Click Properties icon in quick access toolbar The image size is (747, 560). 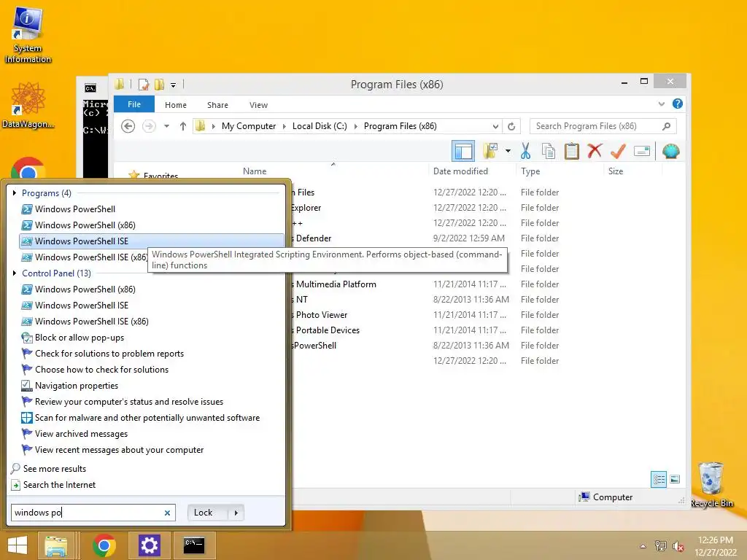(143, 85)
